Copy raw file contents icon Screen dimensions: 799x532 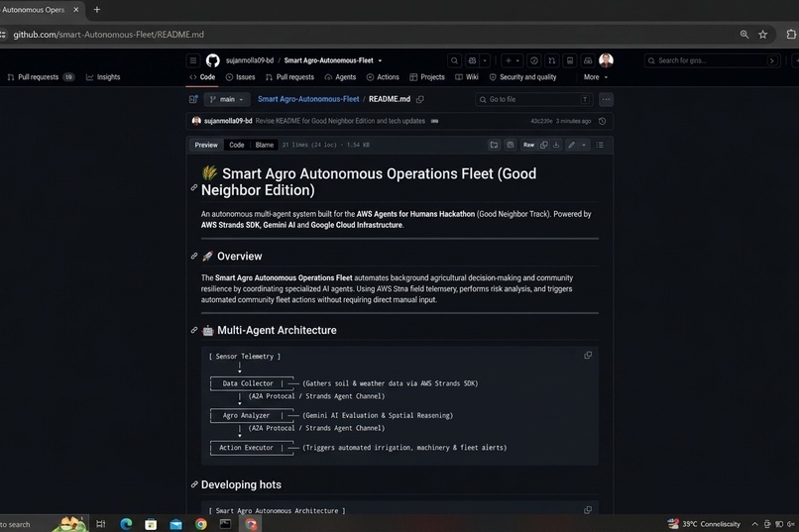543,145
